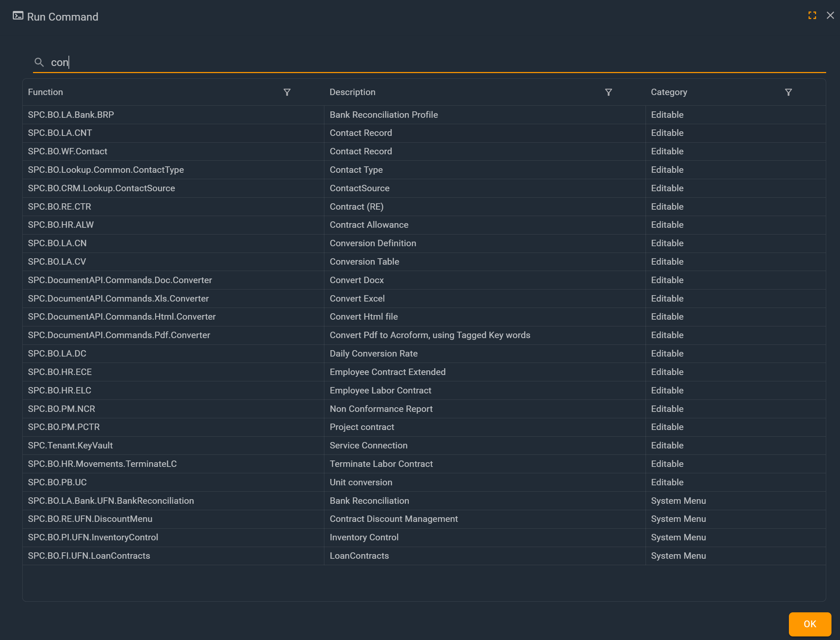This screenshot has width=840, height=640.
Task: Select the SPC.BO.PB.UC function
Action: pos(57,482)
